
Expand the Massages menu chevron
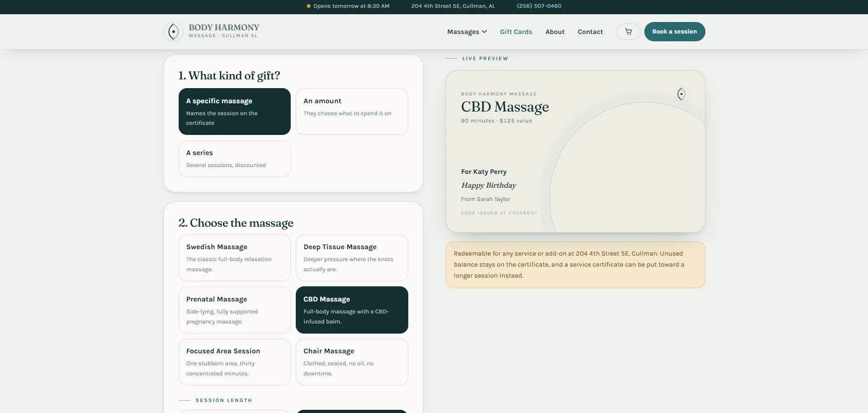point(484,32)
